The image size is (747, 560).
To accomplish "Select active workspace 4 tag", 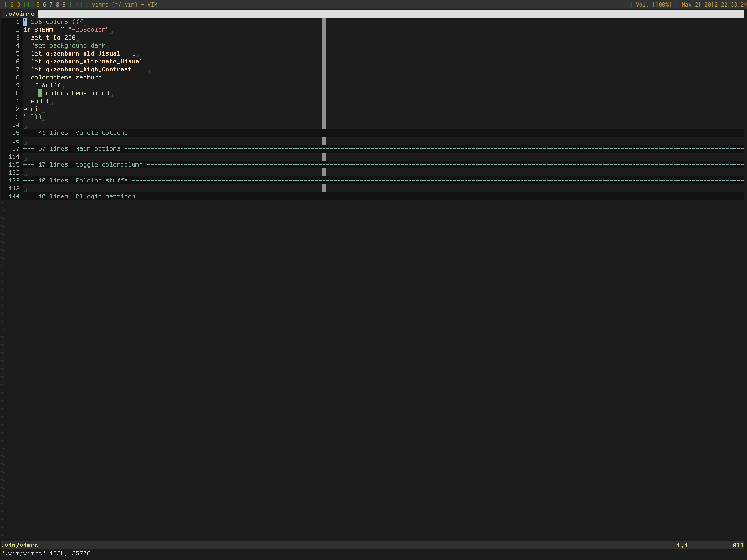I will [x=28, y=5].
